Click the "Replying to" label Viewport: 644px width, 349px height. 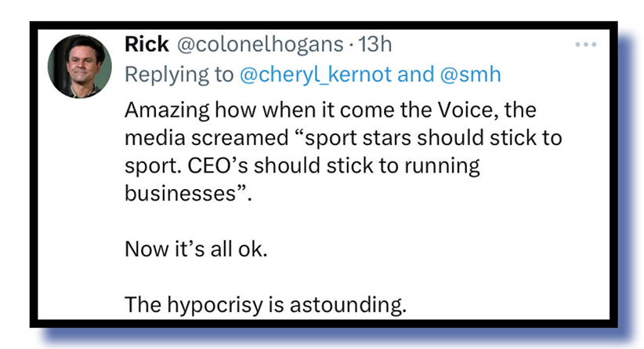click(x=179, y=74)
